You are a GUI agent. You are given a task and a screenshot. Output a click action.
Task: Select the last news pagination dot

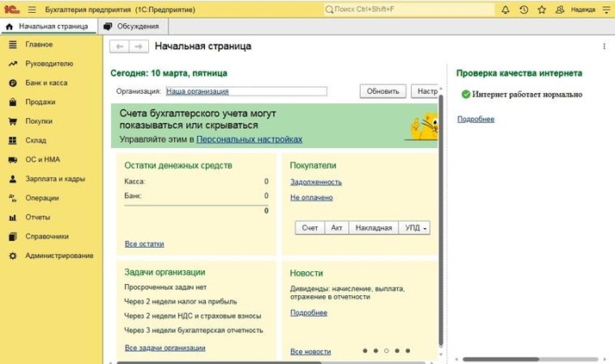pos(407,351)
